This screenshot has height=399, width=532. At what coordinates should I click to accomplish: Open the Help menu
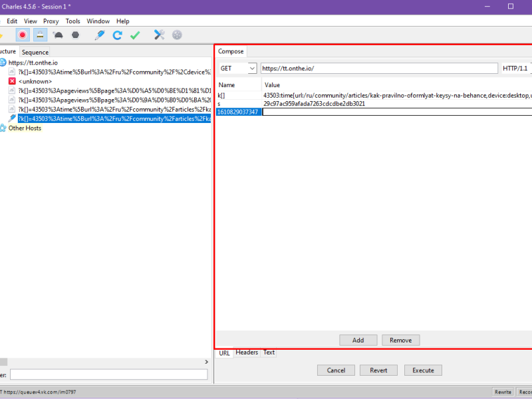pyautogui.click(x=123, y=21)
